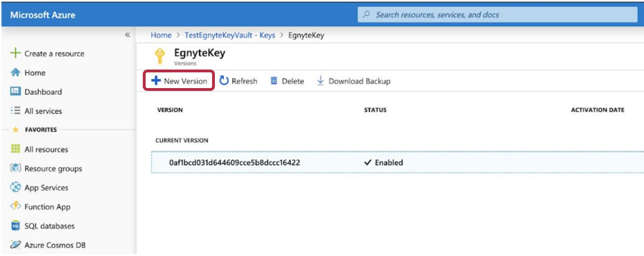Click the Refresh circular arrow icon
This screenshot has height=256, width=644.
point(224,81)
